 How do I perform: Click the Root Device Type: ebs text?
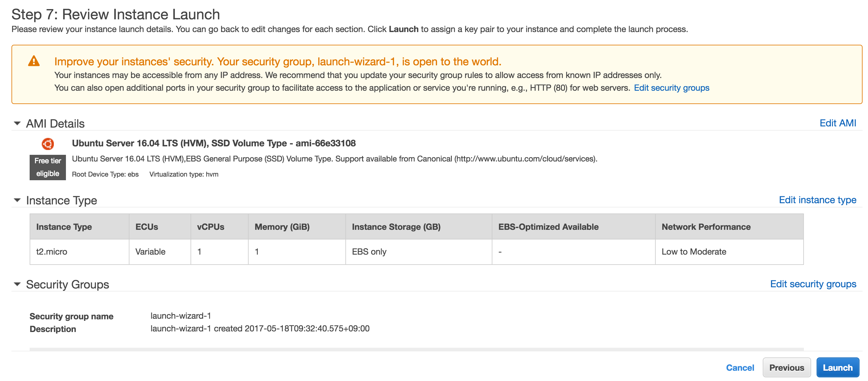[105, 174]
